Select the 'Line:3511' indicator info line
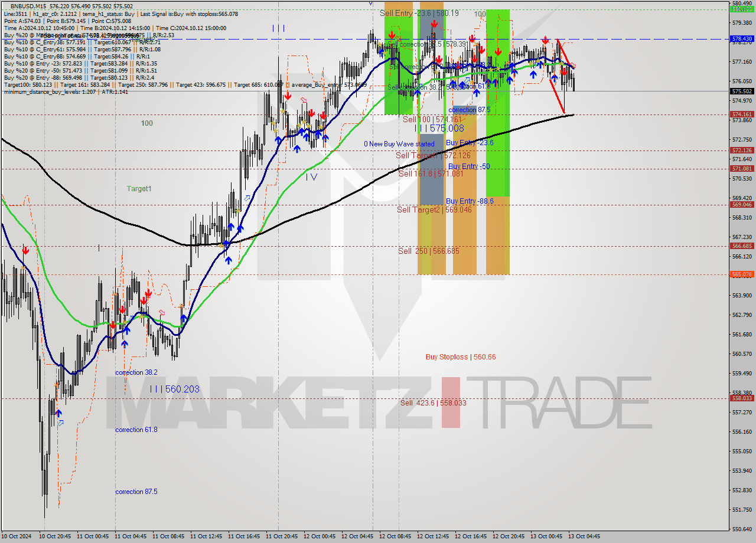The height and width of the screenshot is (543, 756). tap(120, 14)
